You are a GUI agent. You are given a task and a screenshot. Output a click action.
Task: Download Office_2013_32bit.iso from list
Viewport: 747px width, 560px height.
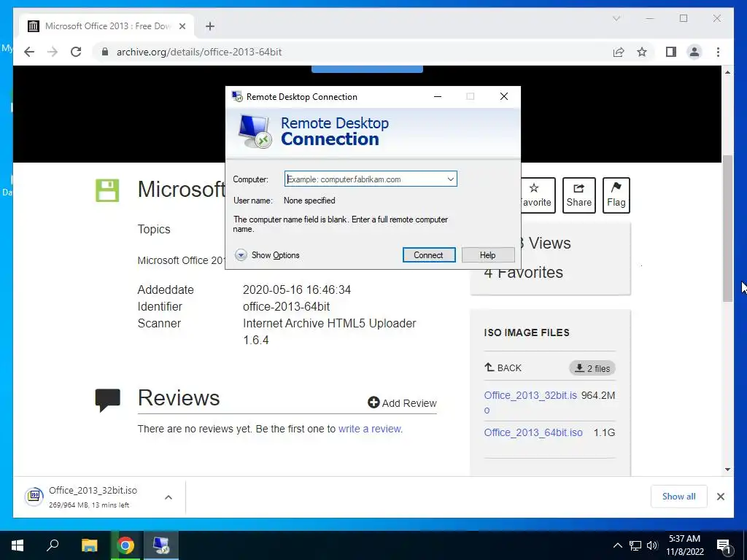click(530, 402)
